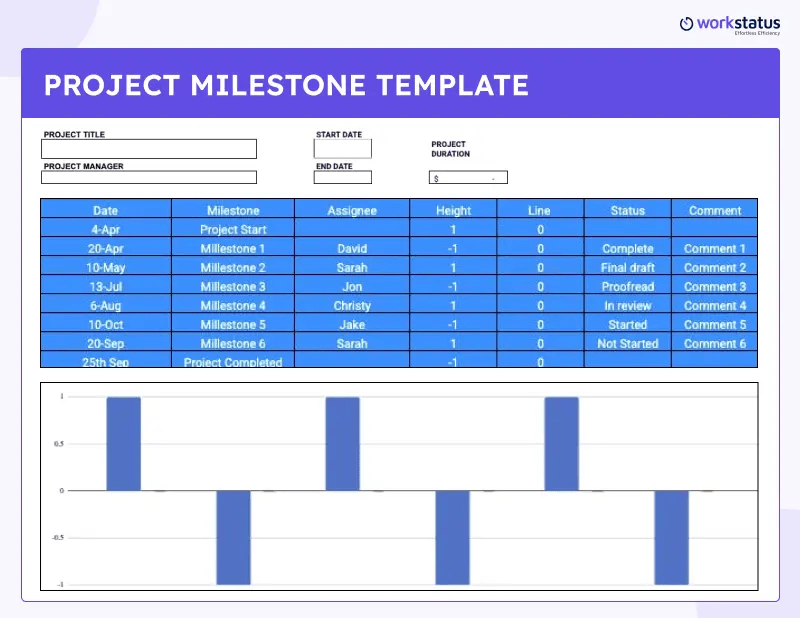The image size is (800, 618).
Task: Click the workstatus logo
Action: tap(730, 24)
